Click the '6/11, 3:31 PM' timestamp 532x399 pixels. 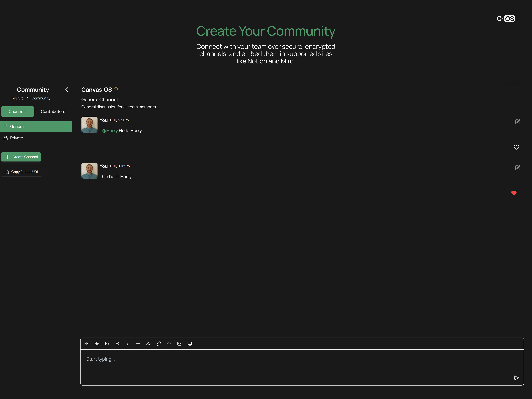pos(120,120)
